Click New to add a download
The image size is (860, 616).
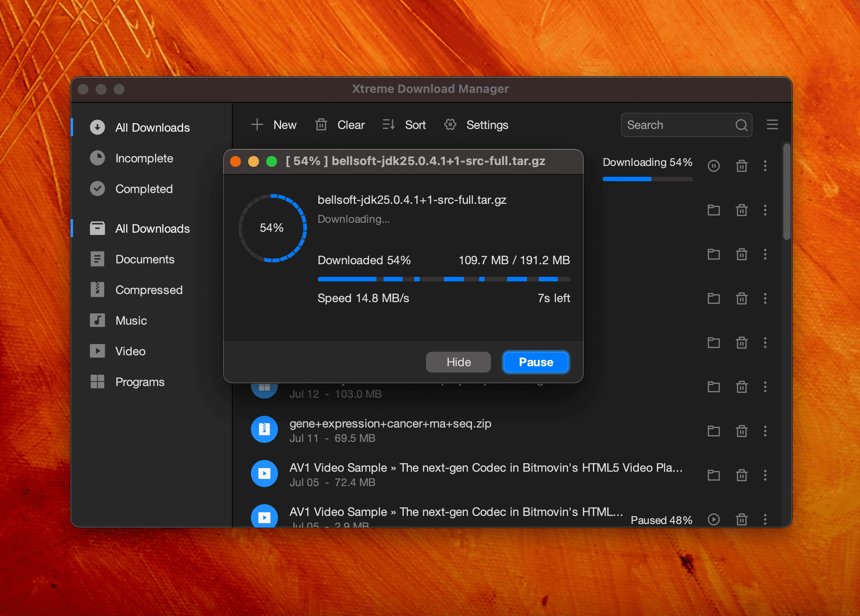274,125
